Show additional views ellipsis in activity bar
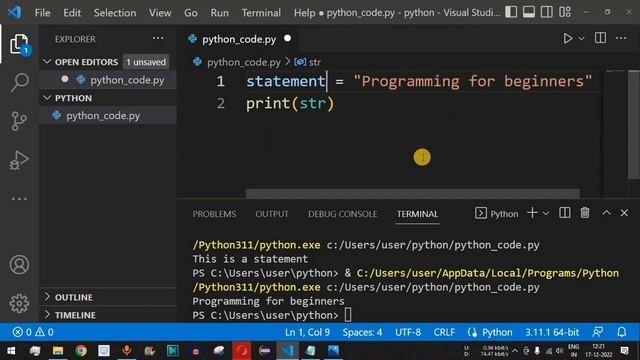Image resolution: width=640 pixels, height=360 pixels. click(19, 199)
